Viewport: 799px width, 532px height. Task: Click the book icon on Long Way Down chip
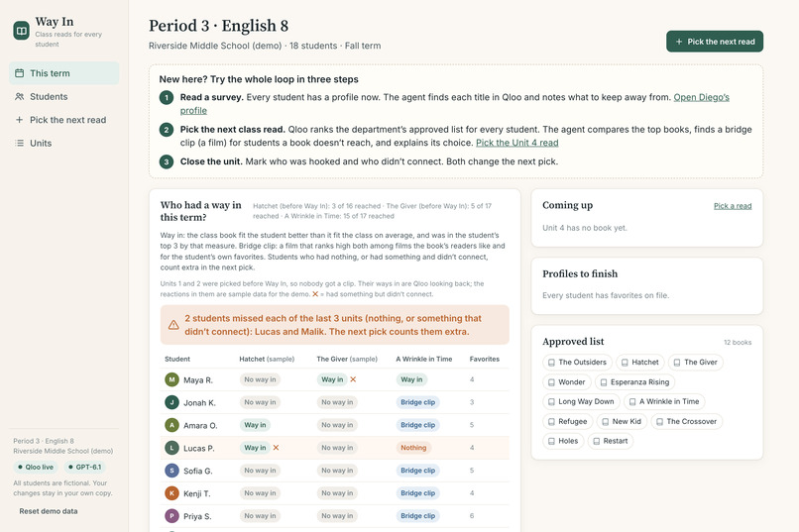[x=551, y=401]
